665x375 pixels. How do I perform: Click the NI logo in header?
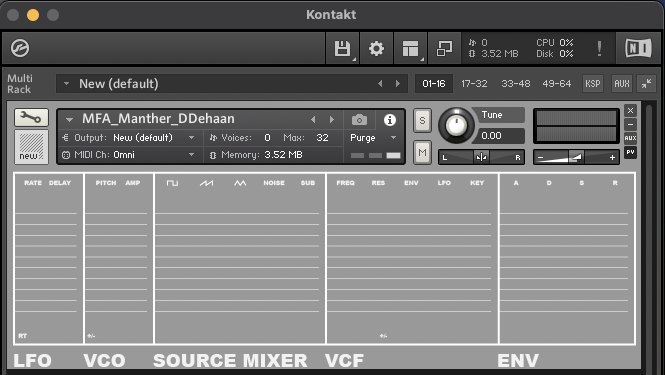pos(638,48)
